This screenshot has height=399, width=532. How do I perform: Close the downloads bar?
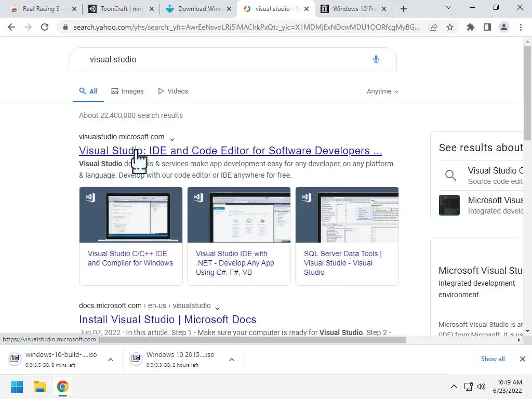pyautogui.click(x=523, y=359)
